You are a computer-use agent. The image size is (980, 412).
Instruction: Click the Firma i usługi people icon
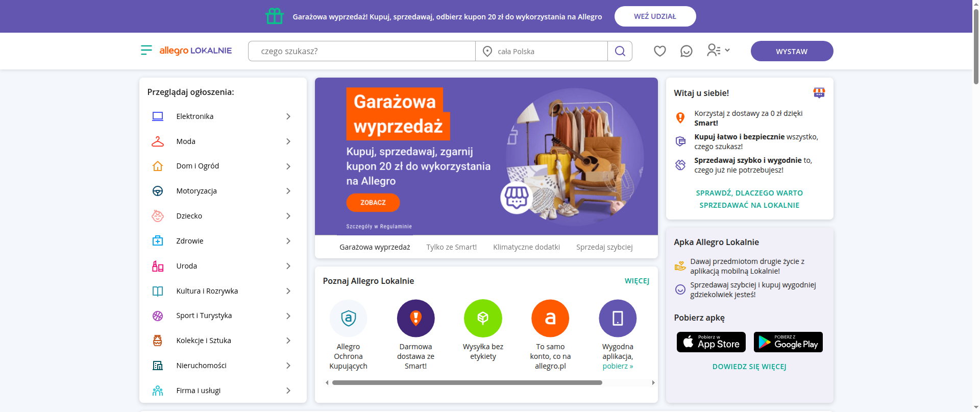[x=158, y=391]
